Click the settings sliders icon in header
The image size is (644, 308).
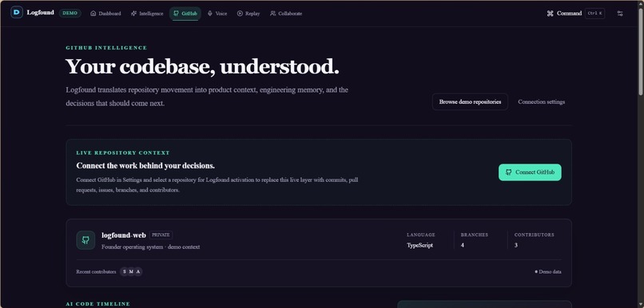click(620, 14)
